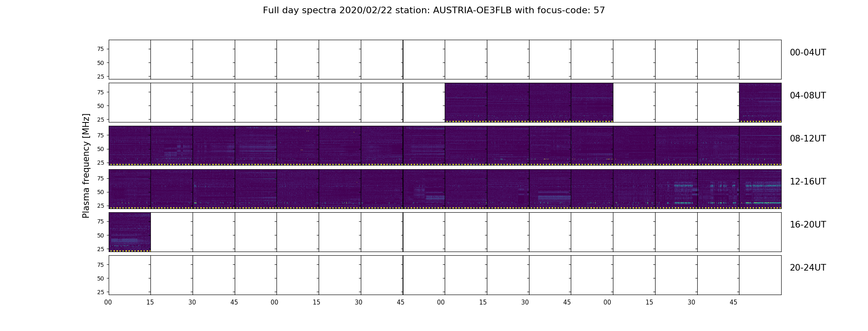
Task: Click the '75' tick of the 04-08UT row
Action: 100,92
